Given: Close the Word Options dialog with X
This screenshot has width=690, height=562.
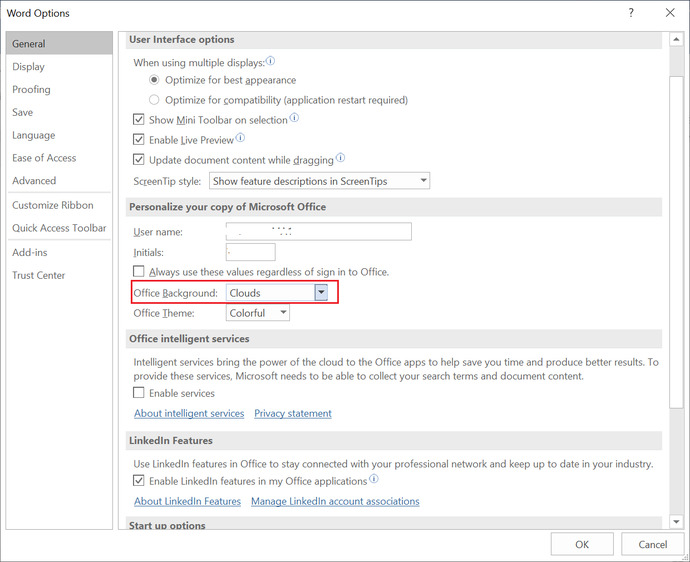Looking at the screenshot, I should pos(670,13).
